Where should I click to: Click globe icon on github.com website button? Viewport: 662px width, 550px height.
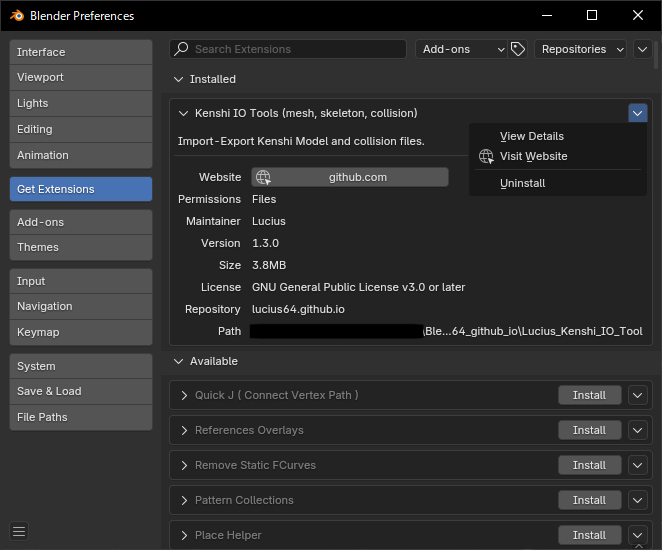(263, 177)
